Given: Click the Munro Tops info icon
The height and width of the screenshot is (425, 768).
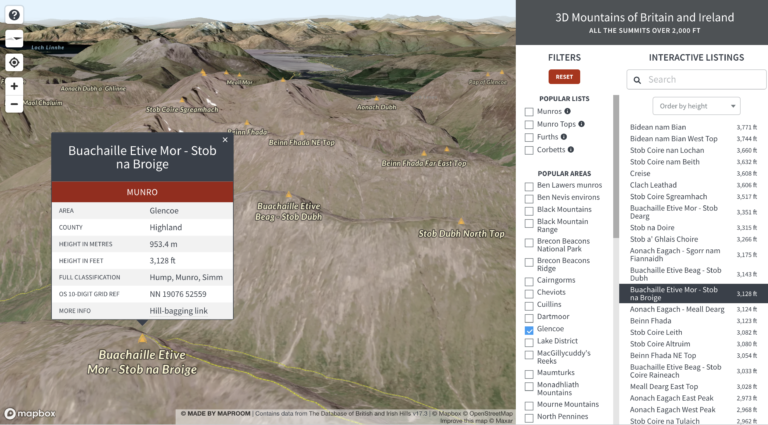Looking at the screenshot, I should [581, 124].
